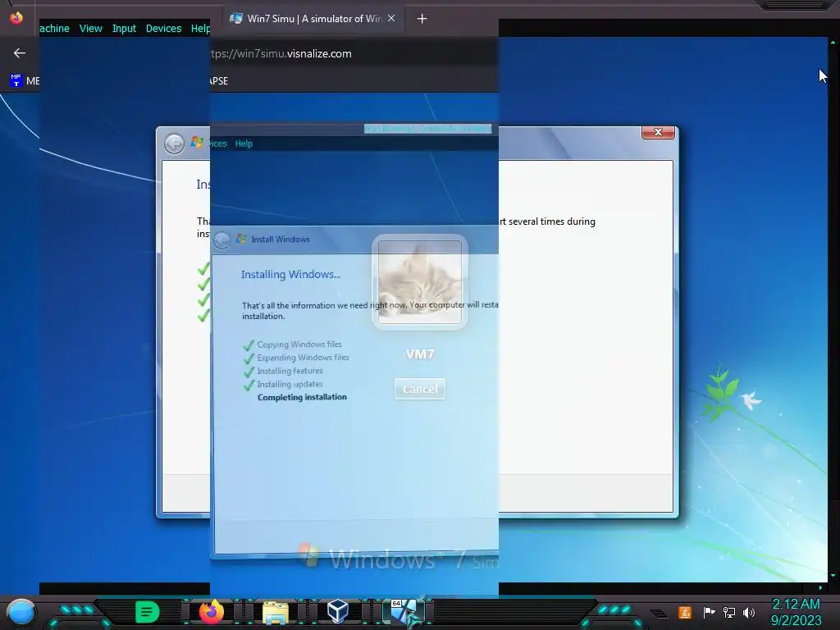Screen dimensions: 840x630
Task: Open the MFT bookmark icon
Action: (x=16, y=80)
